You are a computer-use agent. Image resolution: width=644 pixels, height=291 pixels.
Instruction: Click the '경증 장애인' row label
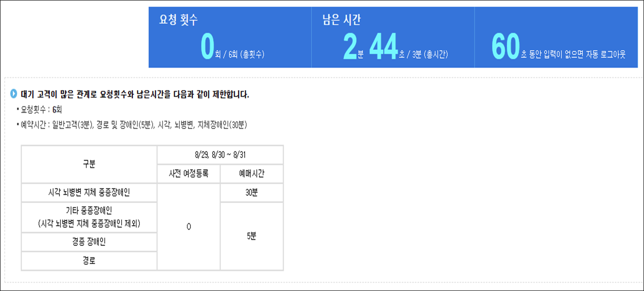coord(89,242)
